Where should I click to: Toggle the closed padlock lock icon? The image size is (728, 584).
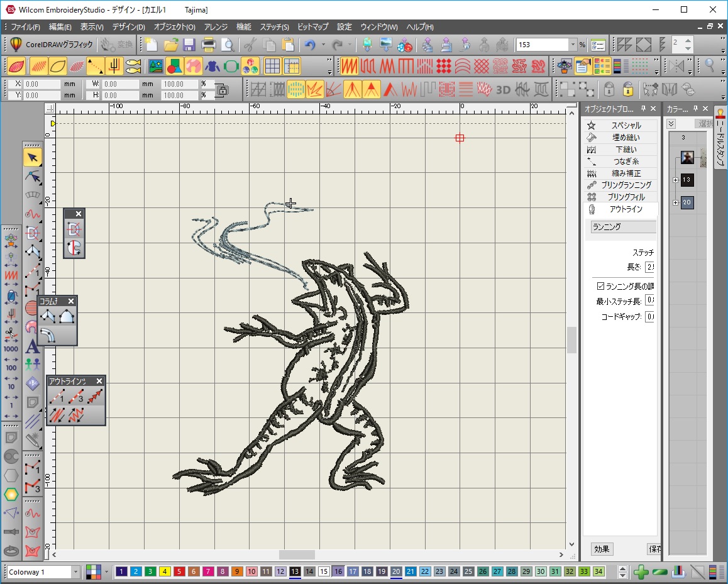(609, 89)
